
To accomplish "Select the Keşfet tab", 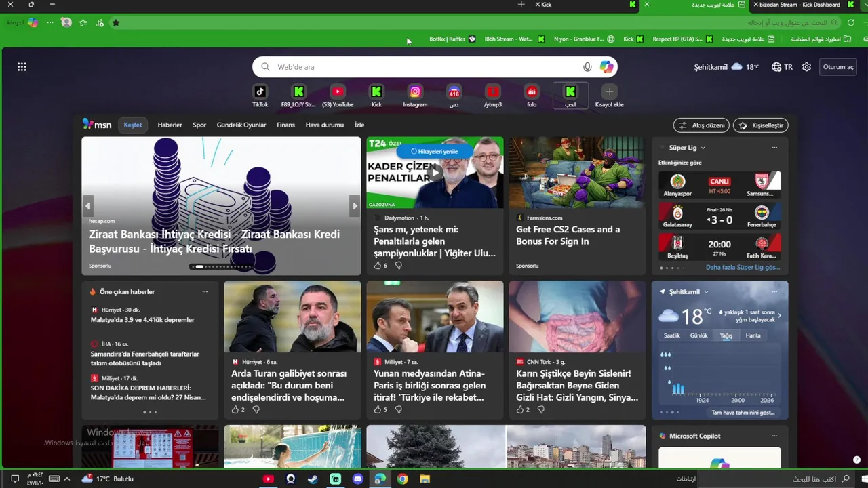I will (133, 125).
